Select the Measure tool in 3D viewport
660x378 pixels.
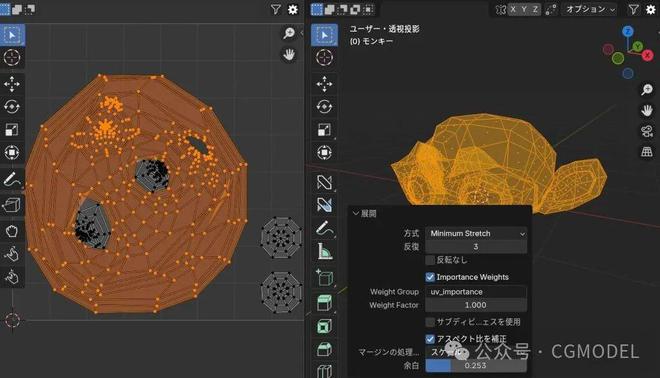point(324,251)
